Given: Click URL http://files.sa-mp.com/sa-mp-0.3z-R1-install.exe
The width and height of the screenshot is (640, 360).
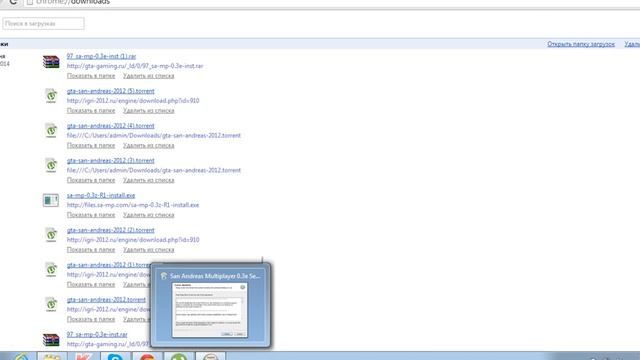Looking at the screenshot, I should (x=133, y=205).
